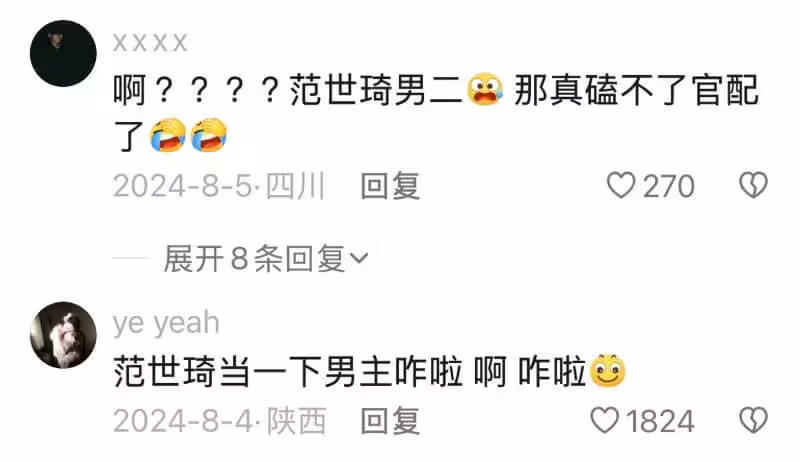Viewport: 800px width, 462px height.
Task: Open ye yeah's profile avatar
Action: [63, 335]
